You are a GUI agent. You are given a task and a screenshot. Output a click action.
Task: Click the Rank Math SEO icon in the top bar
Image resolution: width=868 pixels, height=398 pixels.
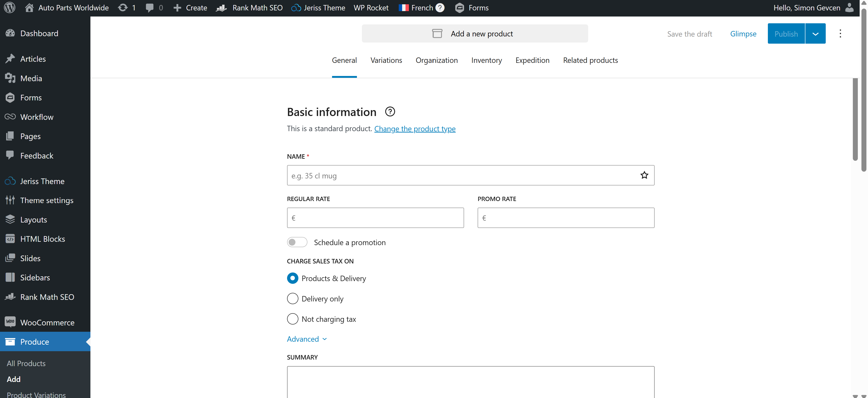point(221,8)
